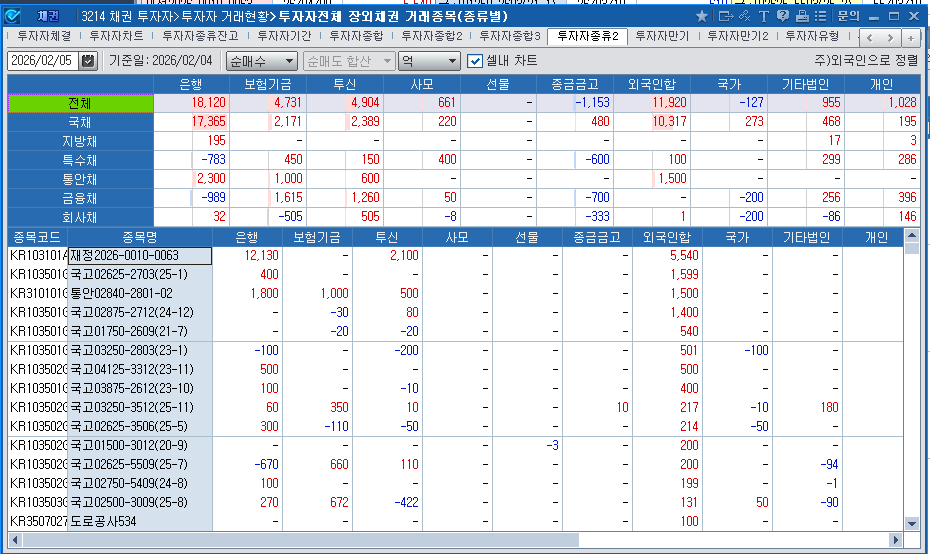
Task: Select bond 재정2026-0010-0063
Action: tap(140, 256)
